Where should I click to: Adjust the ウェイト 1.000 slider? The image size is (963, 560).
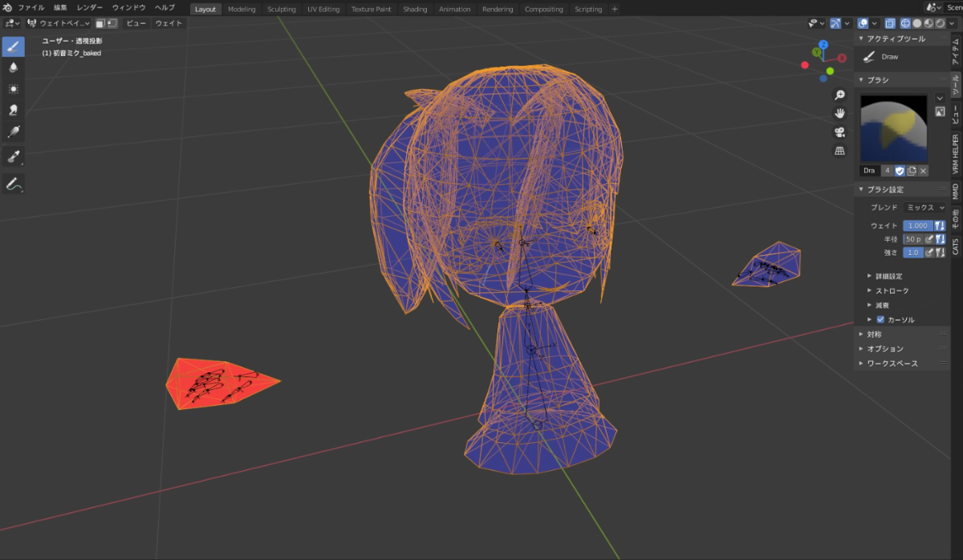click(918, 225)
